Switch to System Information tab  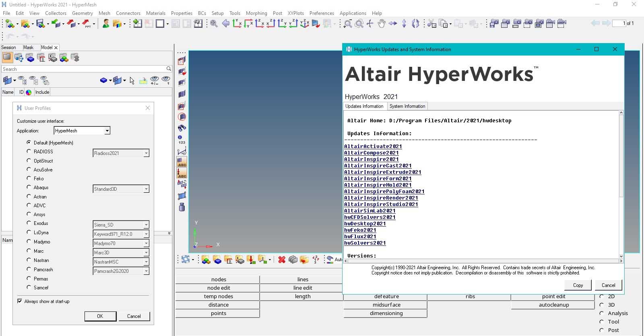click(407, 106)
